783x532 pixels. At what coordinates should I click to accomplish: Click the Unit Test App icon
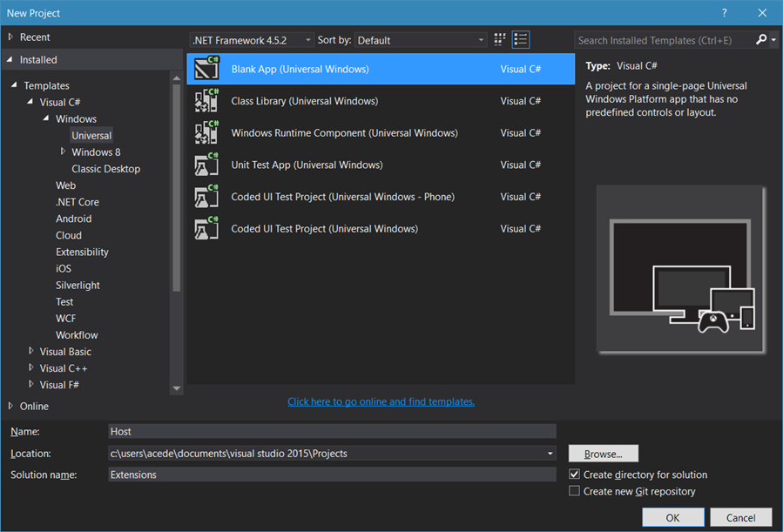click(206, 165)
